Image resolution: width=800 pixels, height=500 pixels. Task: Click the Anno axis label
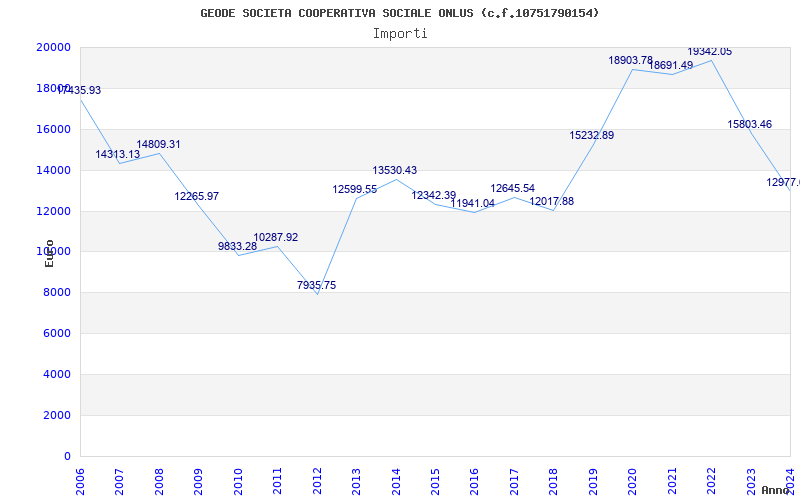pos(775,490)
